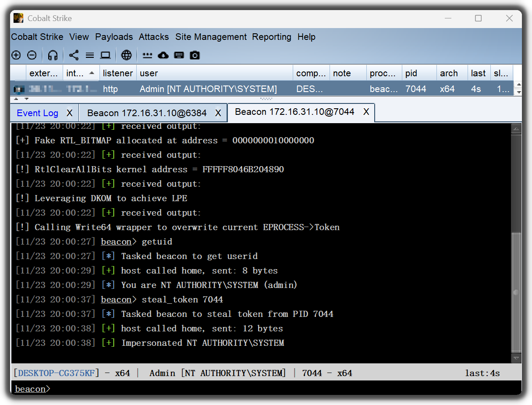Open keystrokes with the keyboard icon

tap(179, 55)
